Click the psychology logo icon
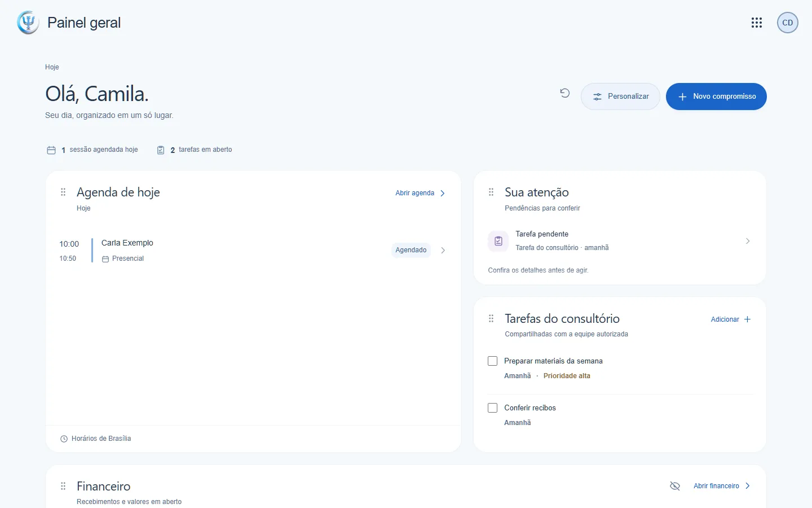Image resolution: width=812 pixels, height=508 pixels. coord(28,23)
